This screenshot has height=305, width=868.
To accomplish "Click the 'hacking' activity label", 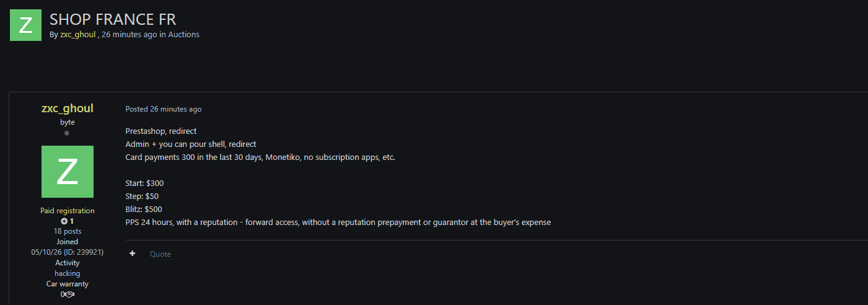I will pyautogui.click(x=68, y=273).
